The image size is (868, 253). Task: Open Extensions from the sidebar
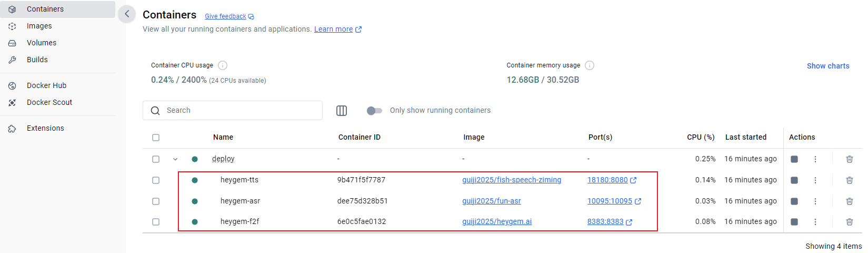57,128
